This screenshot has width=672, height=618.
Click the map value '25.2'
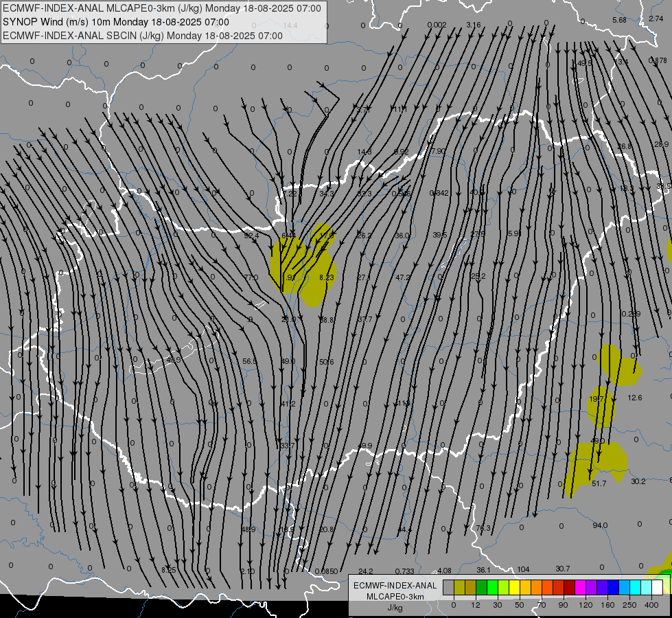[478, 276]
